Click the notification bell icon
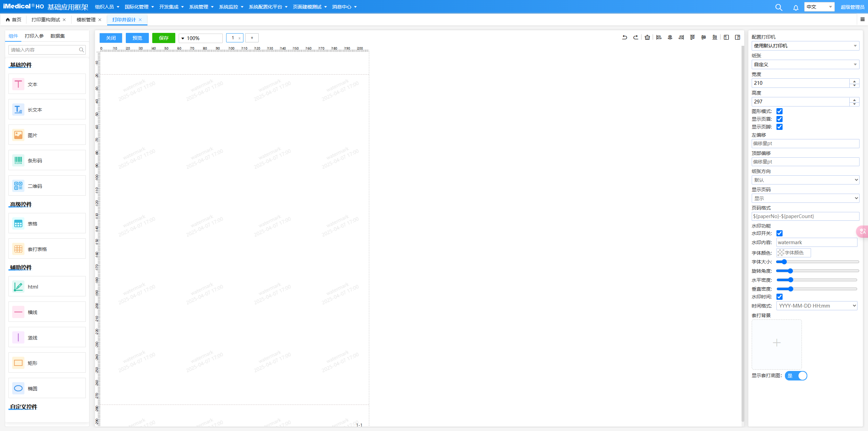Image resolution: width=868 pixels, height=431 pixels. (x=796, y=7)
